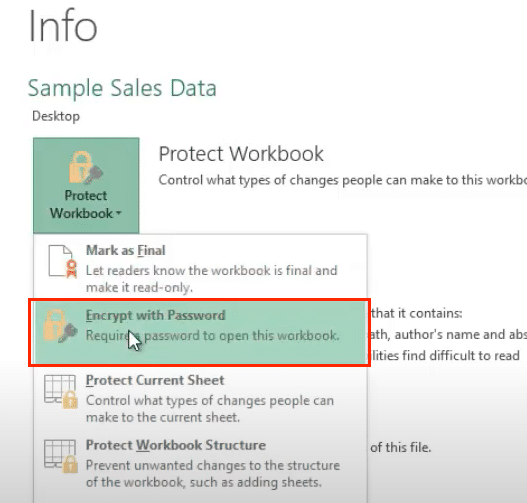Choose Protect Workbook Structure menu entry
The width and height of the screenshot is (527, 503).
[x=200, y=463]
